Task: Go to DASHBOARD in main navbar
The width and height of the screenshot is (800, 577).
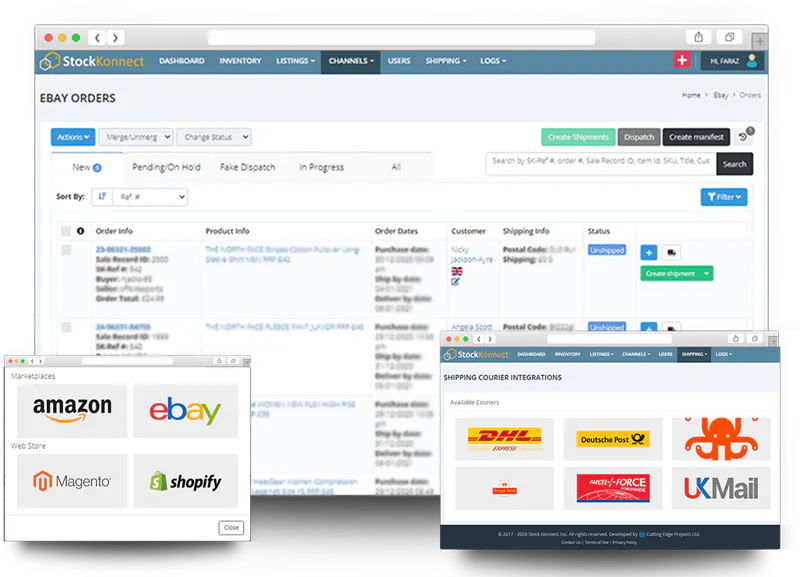Action: click(x=182, y=61)
